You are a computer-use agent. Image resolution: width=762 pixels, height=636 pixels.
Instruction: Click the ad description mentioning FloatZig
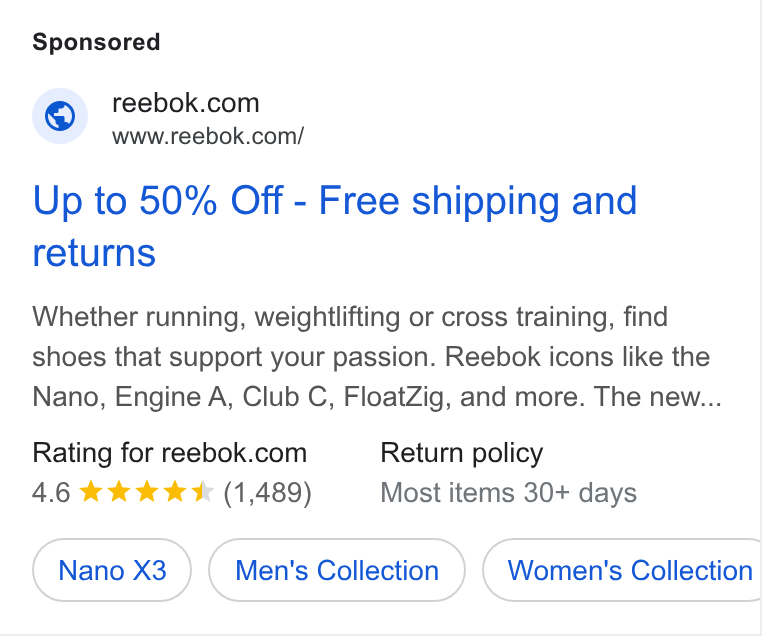[x=377, y=357]
